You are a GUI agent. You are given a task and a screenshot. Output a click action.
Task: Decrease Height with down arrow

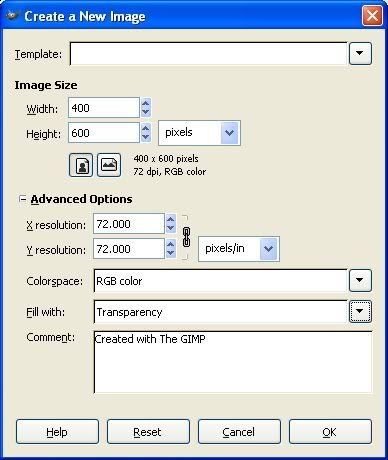pyautogui.click(x=146, y=137)
